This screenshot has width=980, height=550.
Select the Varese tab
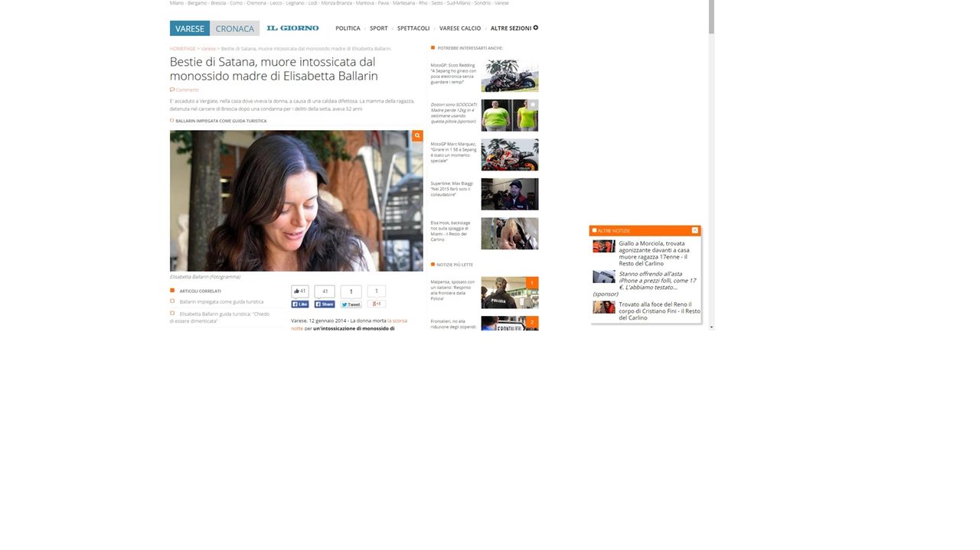(x=190, y=28)
